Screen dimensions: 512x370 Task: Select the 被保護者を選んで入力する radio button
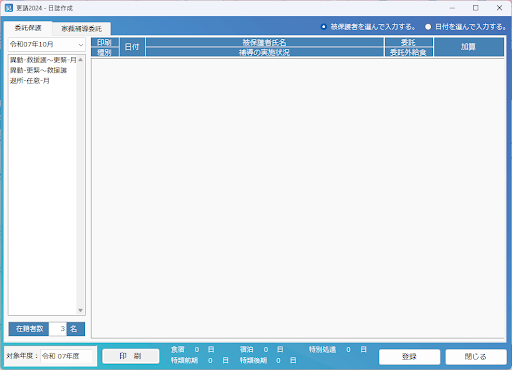(323, 27)
